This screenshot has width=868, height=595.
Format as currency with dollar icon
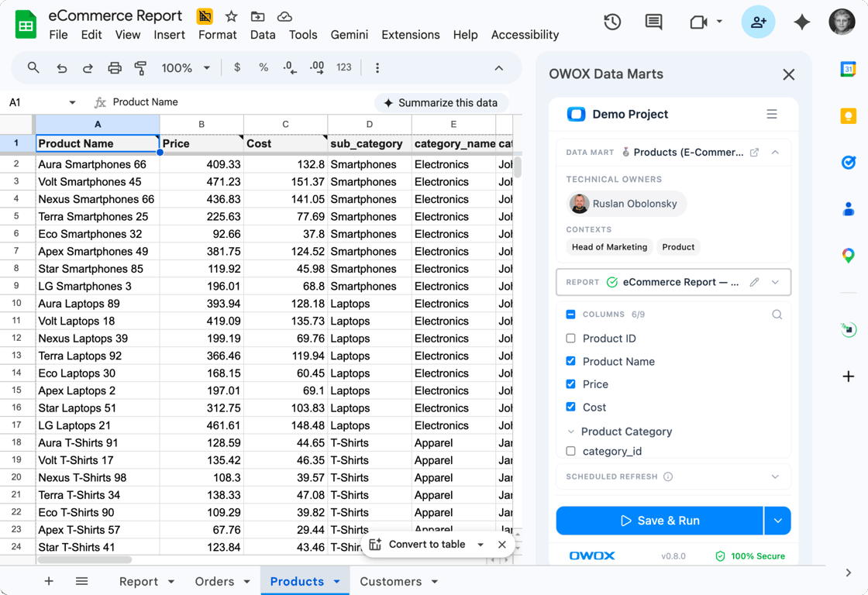[237, 67]
